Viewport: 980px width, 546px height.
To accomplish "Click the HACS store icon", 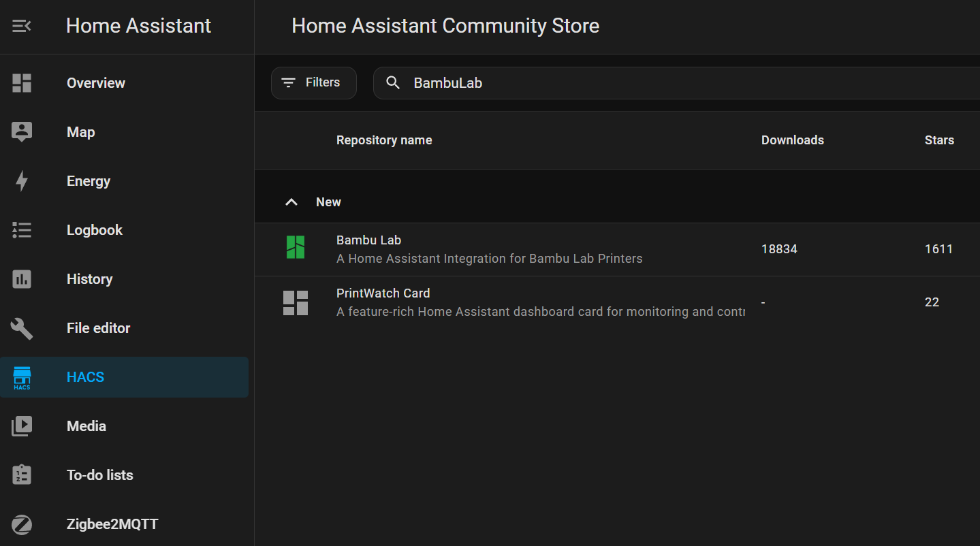I will pyautogui.click(x=22, y=378).
